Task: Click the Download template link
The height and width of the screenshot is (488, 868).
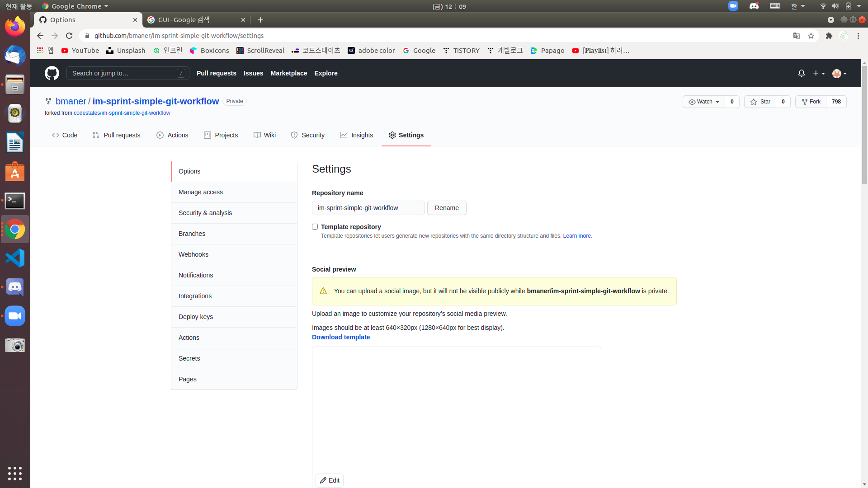Action: point(341,337)
